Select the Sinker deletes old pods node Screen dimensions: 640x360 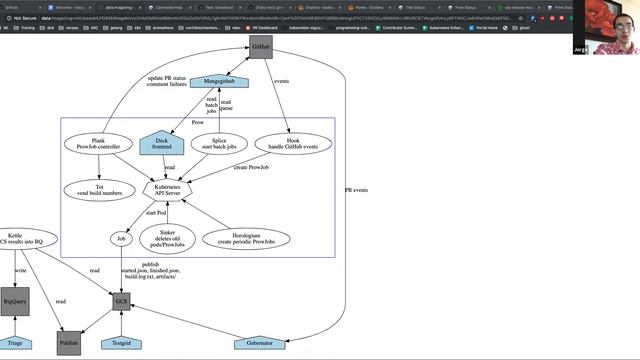tap(167, 239)
